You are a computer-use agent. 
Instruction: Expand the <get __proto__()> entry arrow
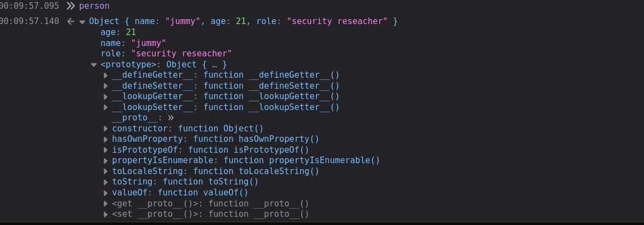[x=105, y=204]
